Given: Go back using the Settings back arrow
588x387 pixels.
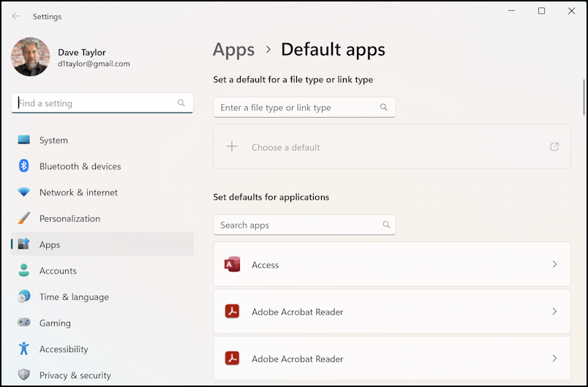Looking at the screenshot, I should pyautogui.click(x=16, y=16).
